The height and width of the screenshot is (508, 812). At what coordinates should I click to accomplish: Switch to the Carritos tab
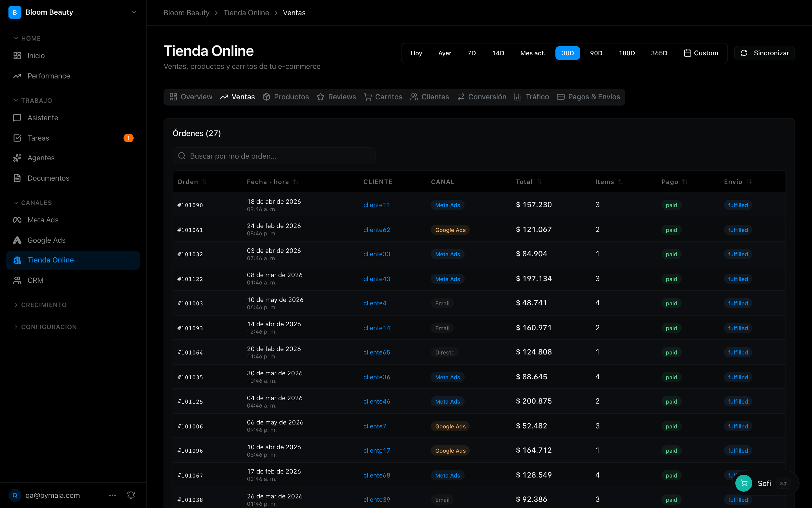point(383,97)
